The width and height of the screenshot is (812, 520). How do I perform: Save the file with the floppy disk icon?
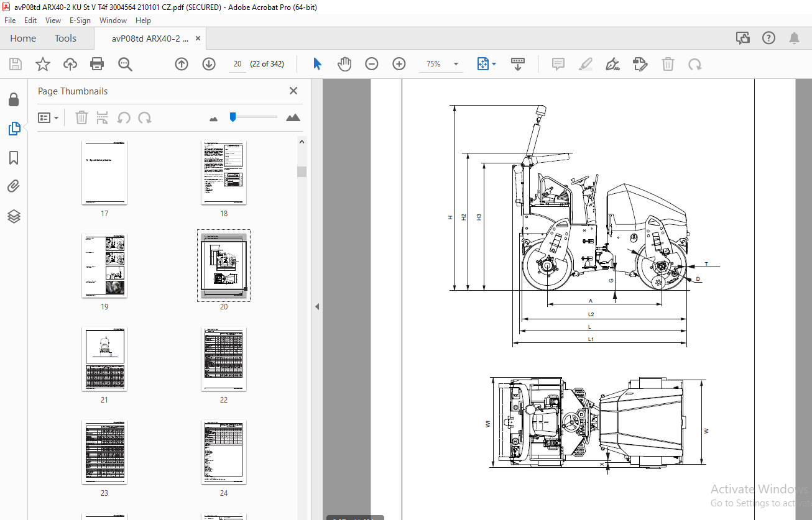pyautogui.click(x=16, y=64)
